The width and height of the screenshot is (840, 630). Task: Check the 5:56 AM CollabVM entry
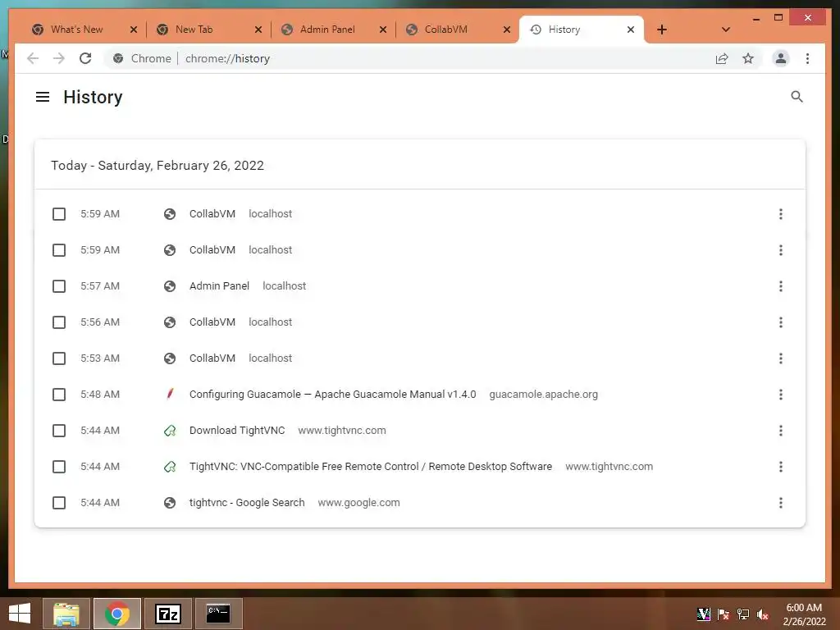tap(59, 322)
